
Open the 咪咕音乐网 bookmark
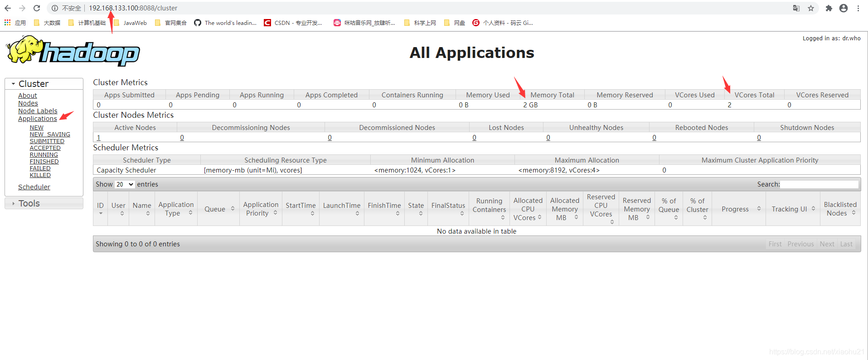tap(364, 23)
